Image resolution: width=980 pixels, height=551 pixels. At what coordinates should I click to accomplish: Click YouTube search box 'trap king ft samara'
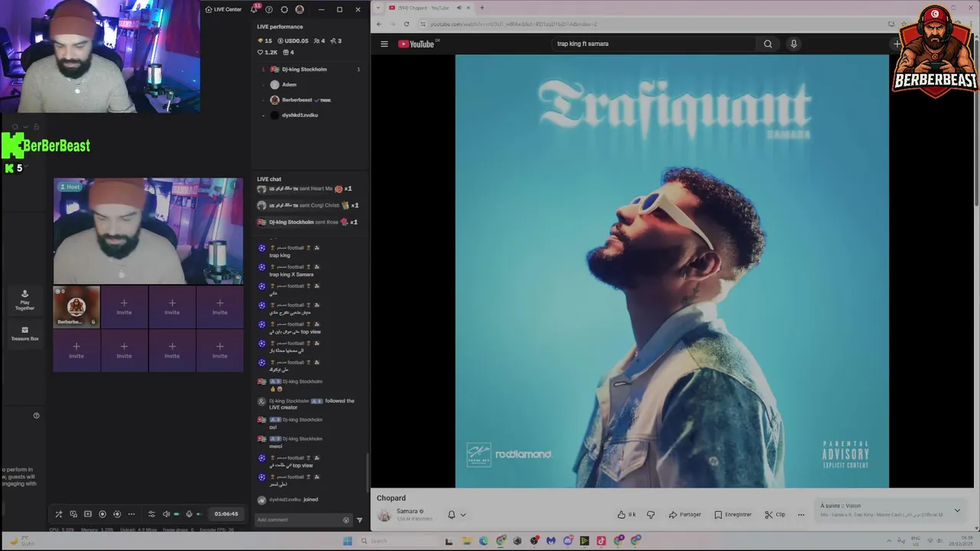click(x=653, y=44)
